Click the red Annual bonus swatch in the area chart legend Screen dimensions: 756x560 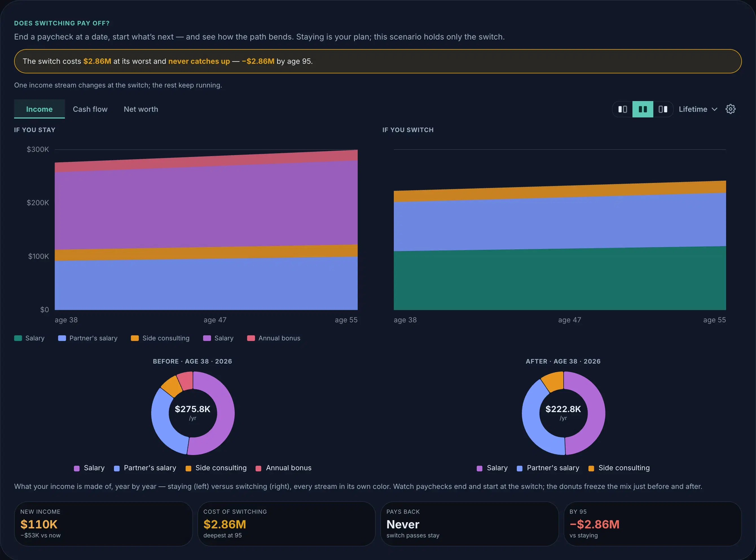point(251,338)
